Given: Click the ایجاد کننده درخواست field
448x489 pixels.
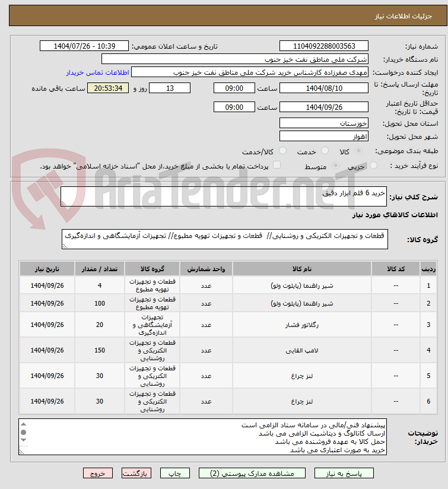Looking at the screenshot, I should point(250,72).
